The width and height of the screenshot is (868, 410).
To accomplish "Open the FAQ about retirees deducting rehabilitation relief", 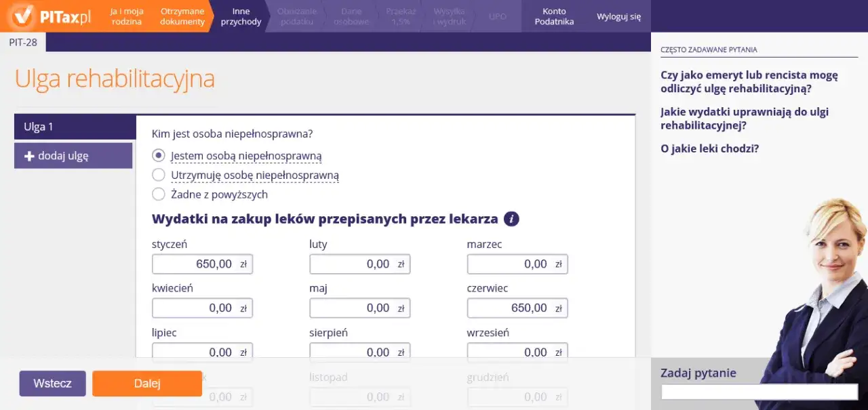I will (x=749, y=83).
